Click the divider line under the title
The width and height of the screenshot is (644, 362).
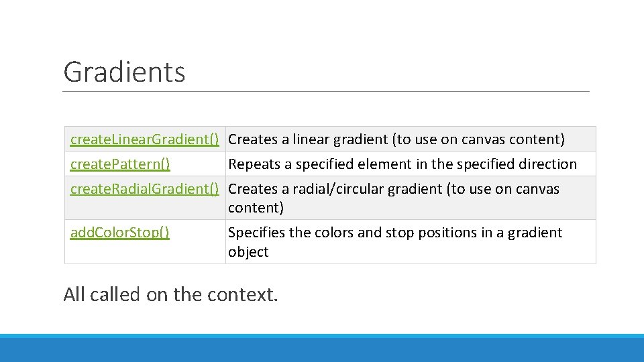click(326, 92)
